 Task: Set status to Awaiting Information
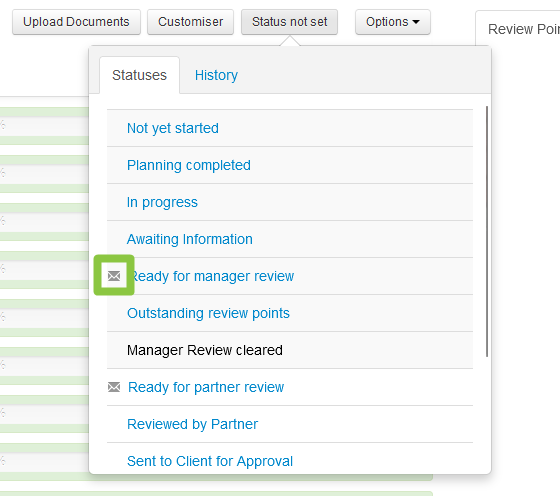tap(190, 239)
